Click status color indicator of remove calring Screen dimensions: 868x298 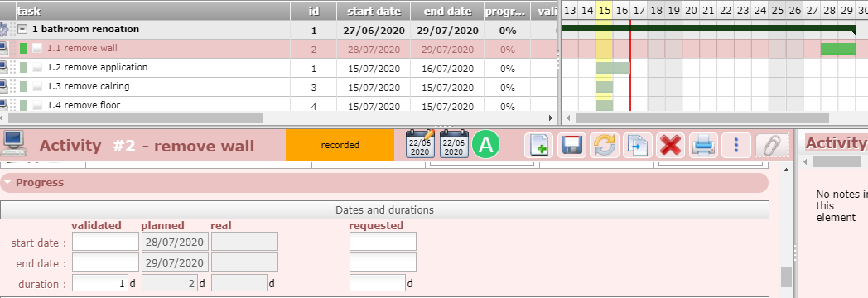[23, 87]
